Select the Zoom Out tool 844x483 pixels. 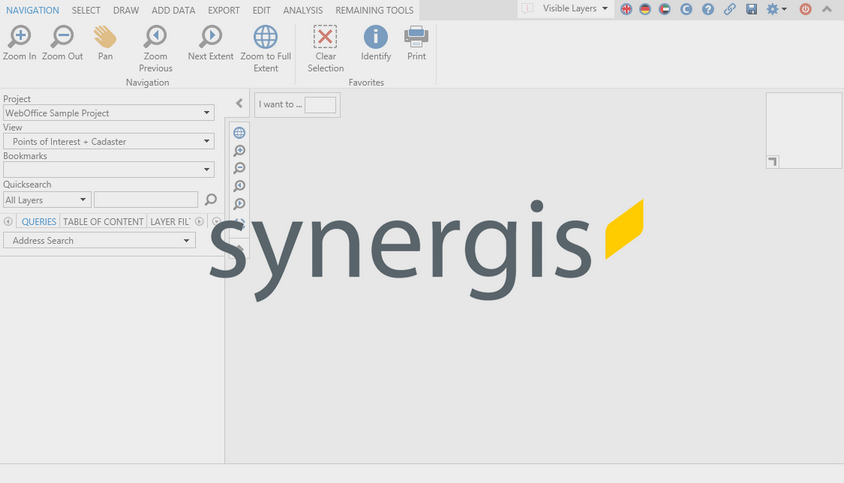point(62,43)
